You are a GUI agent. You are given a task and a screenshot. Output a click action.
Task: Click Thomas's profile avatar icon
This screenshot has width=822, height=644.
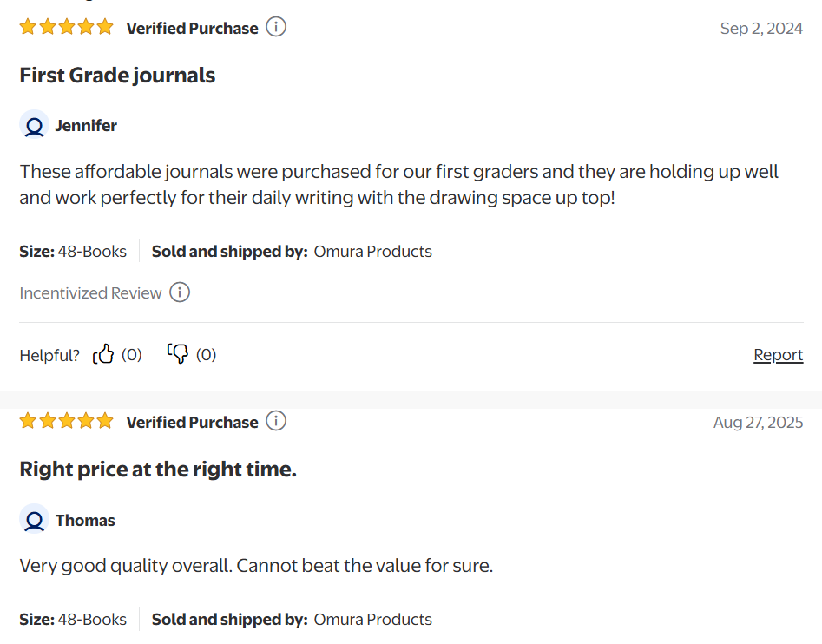point(34,520)
